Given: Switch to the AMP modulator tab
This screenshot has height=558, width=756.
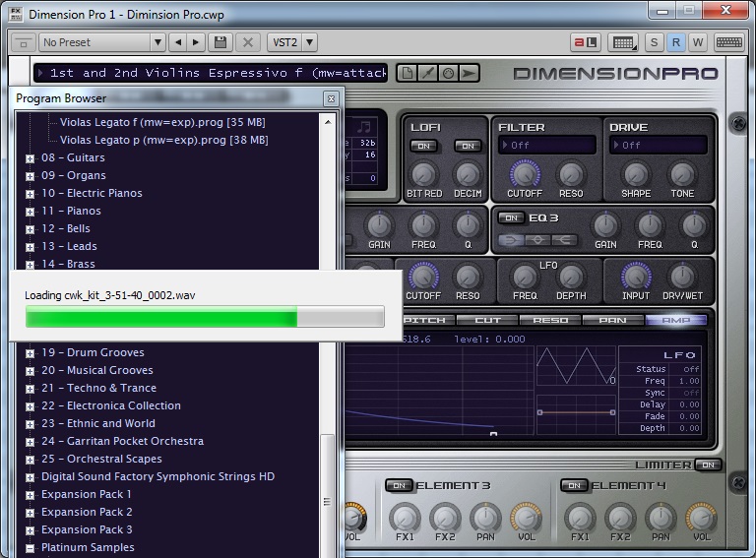Looking at the screenshot, I should click(x=676, y=320).
